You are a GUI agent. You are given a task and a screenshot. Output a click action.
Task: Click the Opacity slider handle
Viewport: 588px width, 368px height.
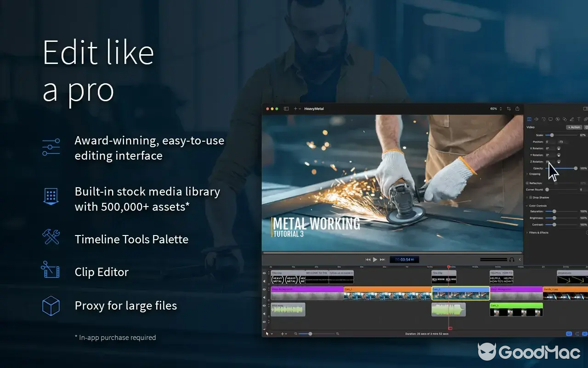[x=576, y=168]
